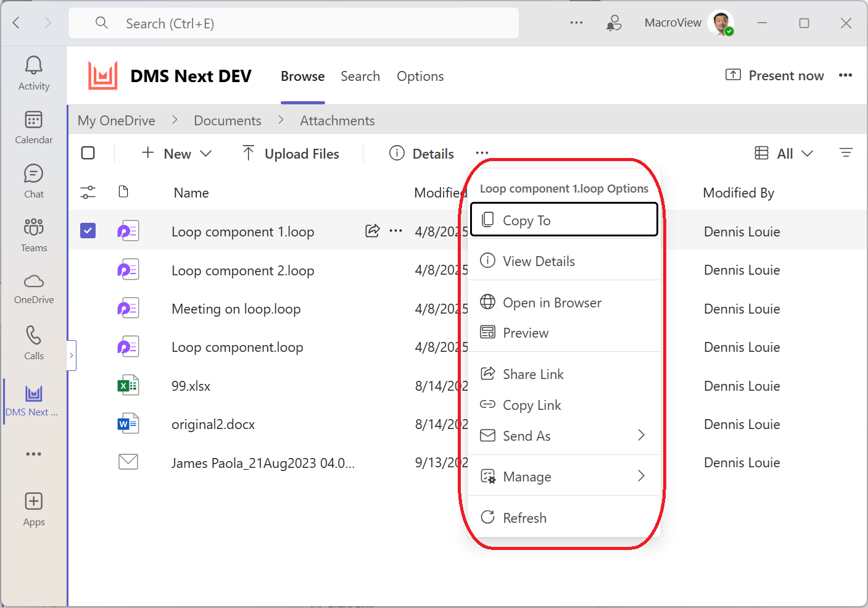Image resolution: width=868 pixels, height=608 pixels.
Task: Select the file Loop component.loop
Action: click(x=238, y=347)
